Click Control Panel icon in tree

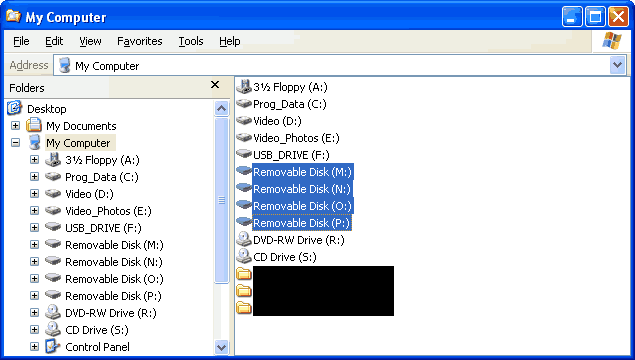53,346
